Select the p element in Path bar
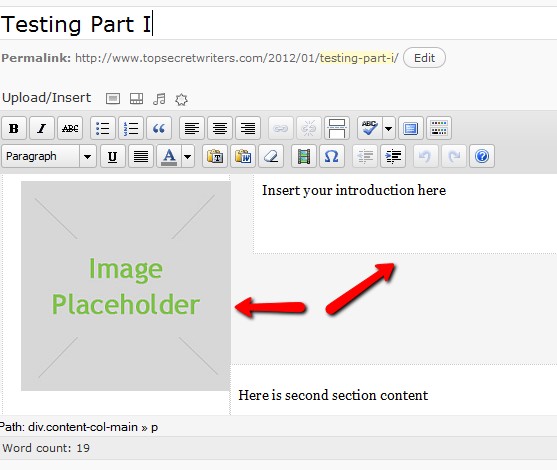The image size is (557, 470). point(154,428)
